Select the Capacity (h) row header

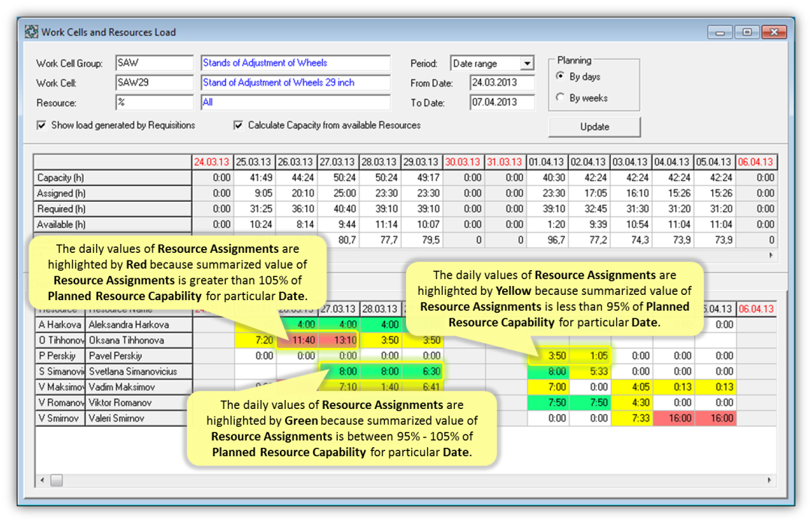click(x=113, y=178)
